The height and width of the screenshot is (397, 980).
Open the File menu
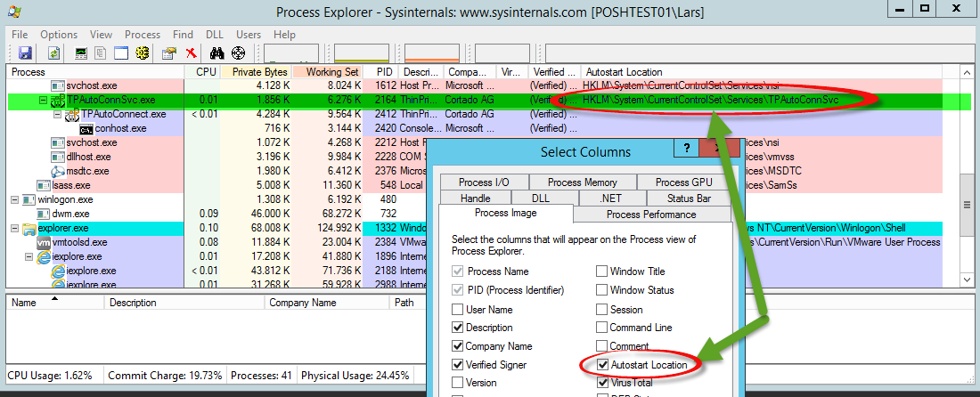click(x=20, y=35)
